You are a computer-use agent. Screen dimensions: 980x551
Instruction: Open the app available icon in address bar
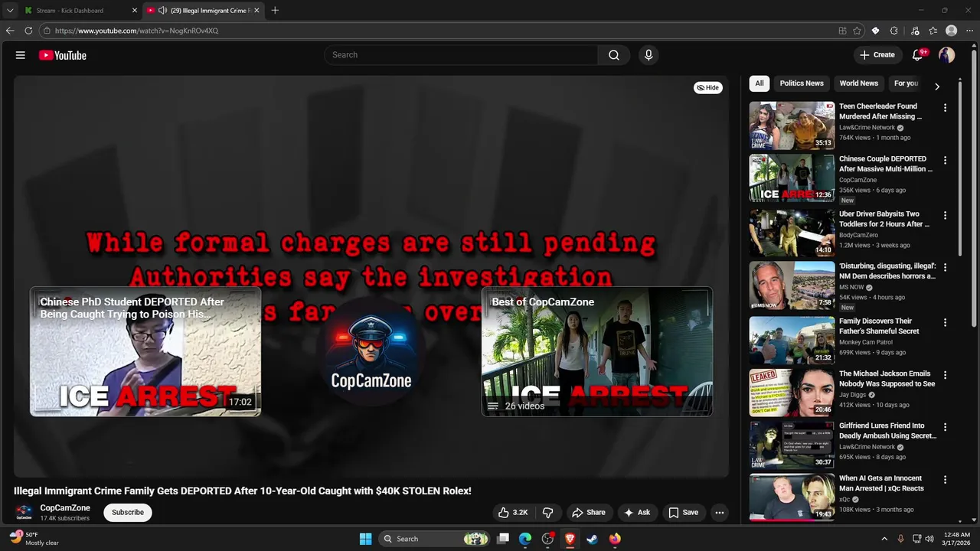point(842,31)
